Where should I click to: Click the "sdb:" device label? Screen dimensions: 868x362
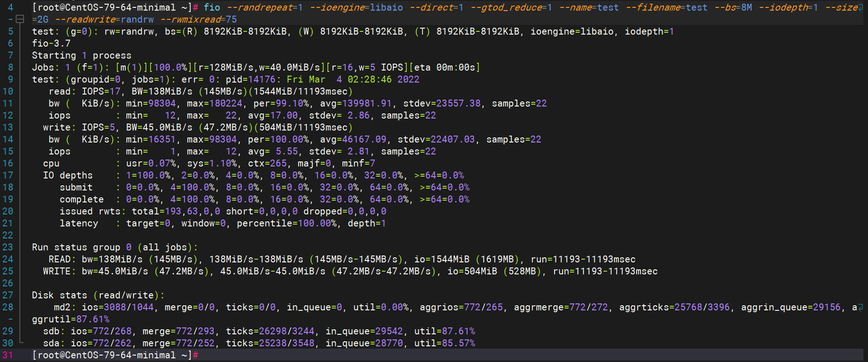(x=54, y=331)
